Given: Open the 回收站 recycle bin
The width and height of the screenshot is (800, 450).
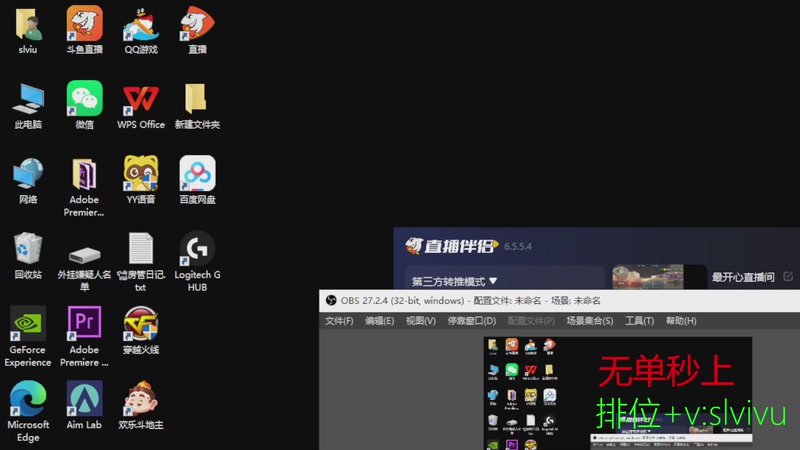Looking at the screenshot, I should [x=28, y=248].
